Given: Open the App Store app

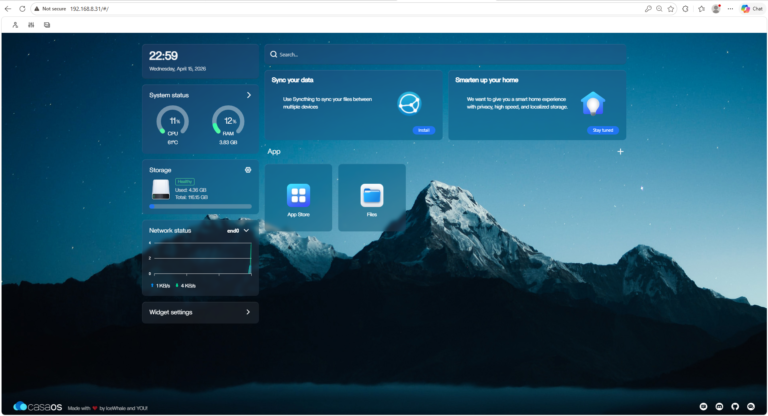Looking at the screenshot, I should pyautogui.click(x=298, y=196).
